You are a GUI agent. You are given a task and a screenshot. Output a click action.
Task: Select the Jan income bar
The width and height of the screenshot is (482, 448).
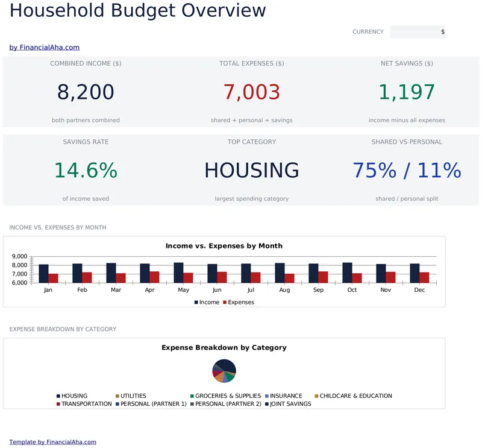[x=43, y=274]
